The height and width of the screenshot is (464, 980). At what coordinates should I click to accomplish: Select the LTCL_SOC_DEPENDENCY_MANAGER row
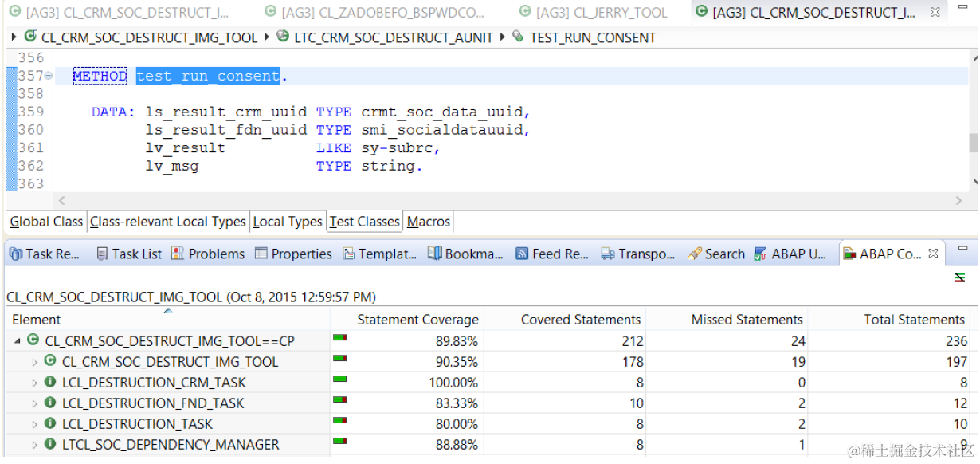[x=490, y=445]
